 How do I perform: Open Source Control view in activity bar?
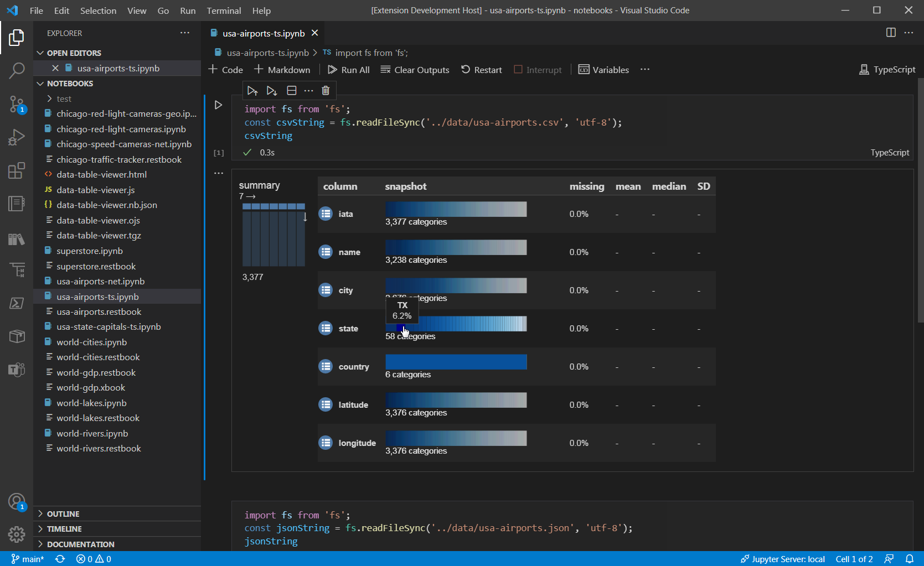pos(17,104)
